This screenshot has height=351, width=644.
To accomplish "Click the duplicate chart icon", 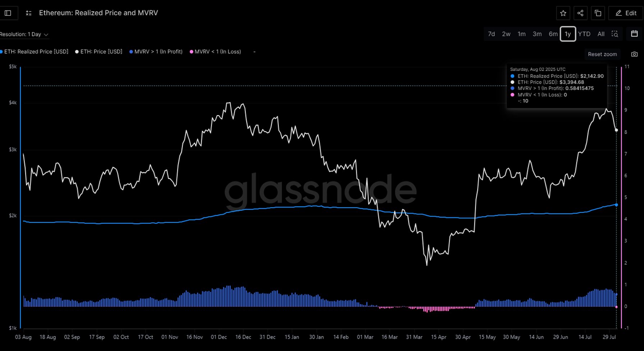I will 598,13.
